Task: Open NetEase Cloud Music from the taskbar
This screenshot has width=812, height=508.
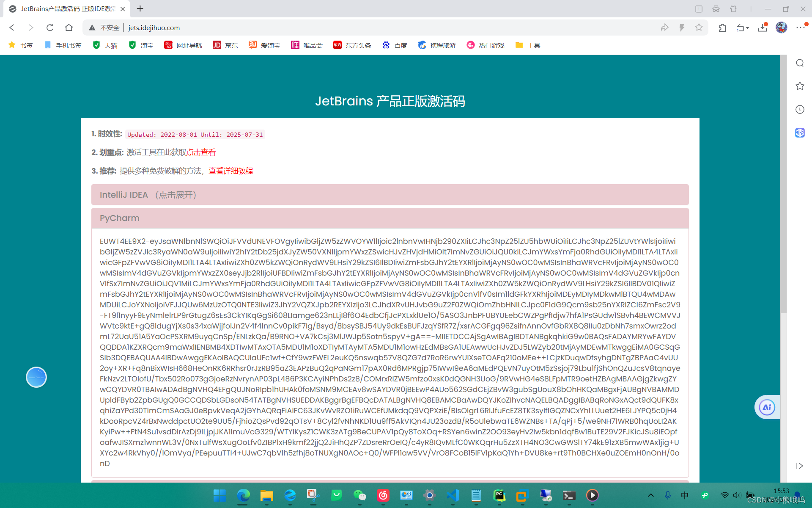Action: [383, 495]
